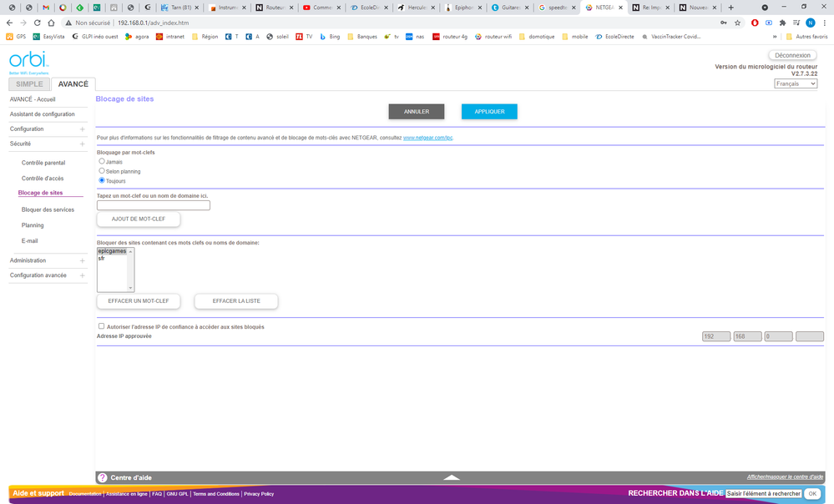The image size is (834, 504).
Task: Open the routeur wifi bookmark
Action: coord(493,37)
